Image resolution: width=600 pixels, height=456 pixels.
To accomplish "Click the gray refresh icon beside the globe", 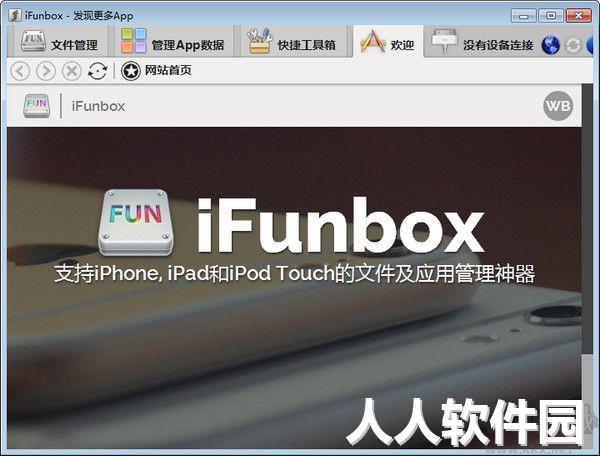I will pyautogui.click(x=573, y=46).
